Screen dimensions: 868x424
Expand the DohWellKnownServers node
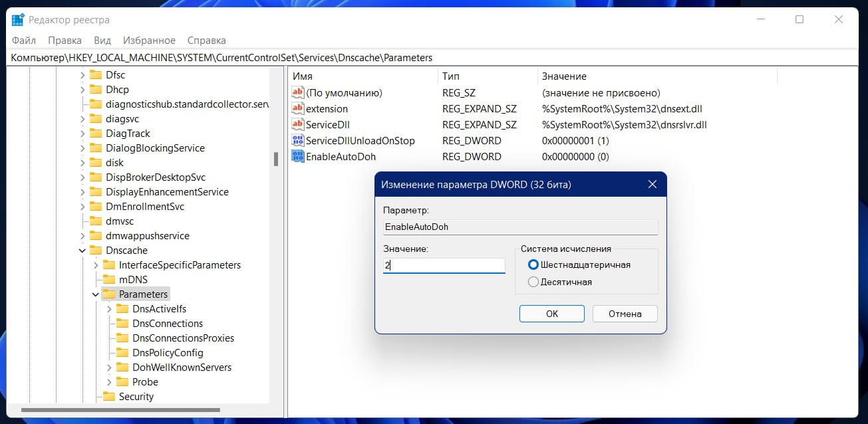(x=109, y=367)
